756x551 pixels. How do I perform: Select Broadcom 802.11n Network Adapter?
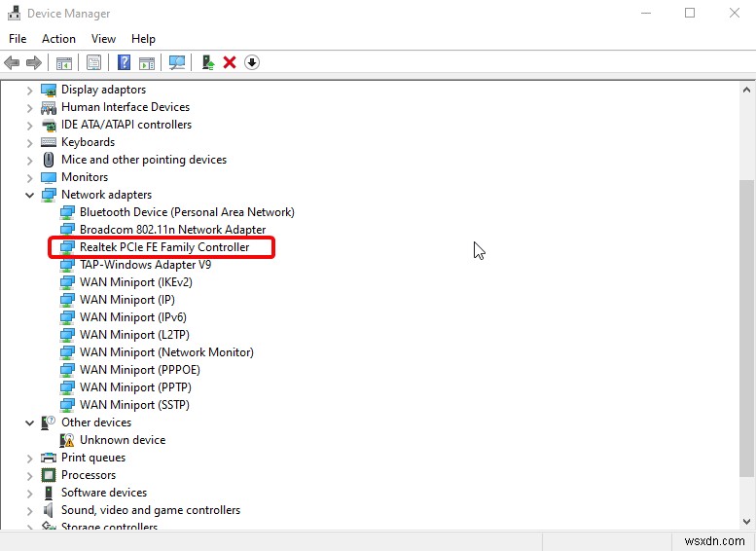click(x=172, y=230)
